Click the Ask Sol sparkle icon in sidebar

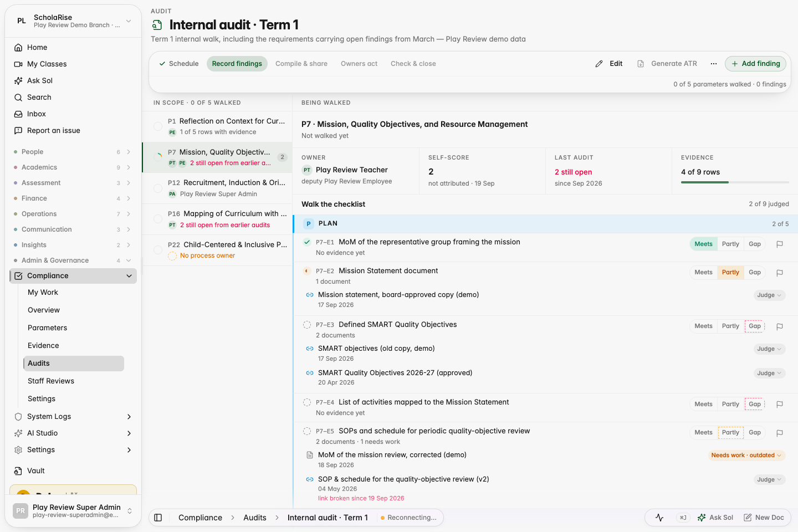click(18, 81)
